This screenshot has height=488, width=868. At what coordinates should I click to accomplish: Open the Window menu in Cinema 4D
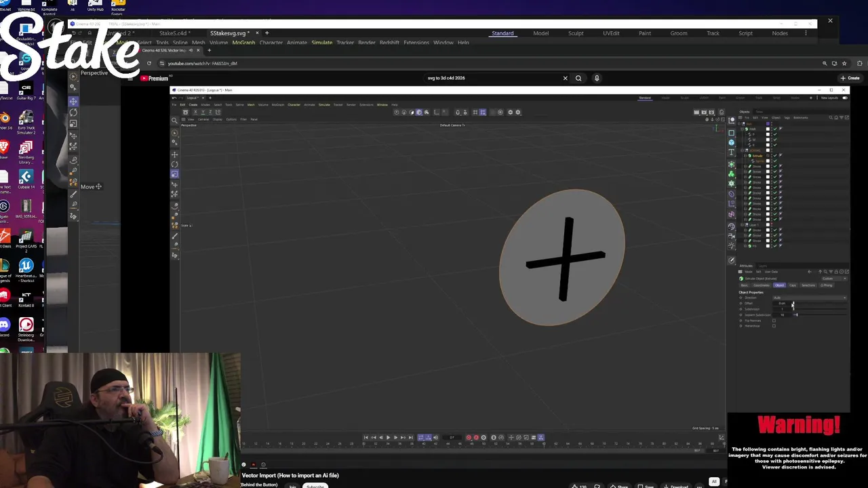(x=443, y=43)
